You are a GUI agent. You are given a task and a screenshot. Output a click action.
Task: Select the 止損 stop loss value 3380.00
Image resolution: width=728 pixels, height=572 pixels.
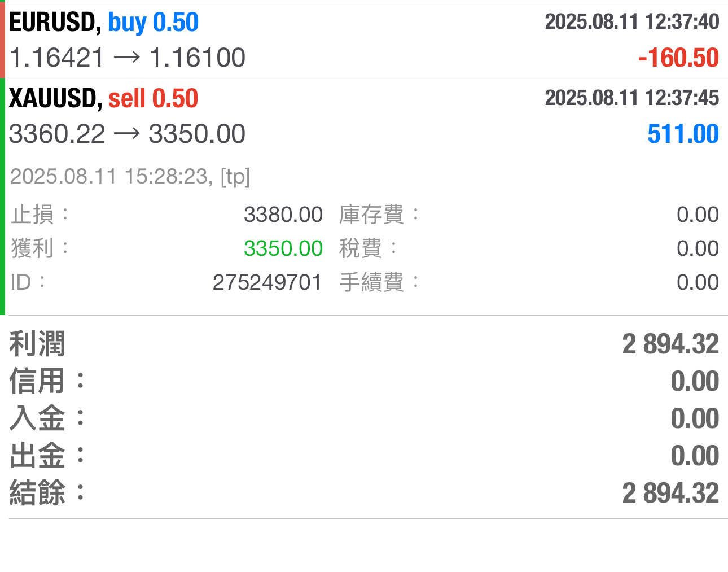tap(283, 215)
